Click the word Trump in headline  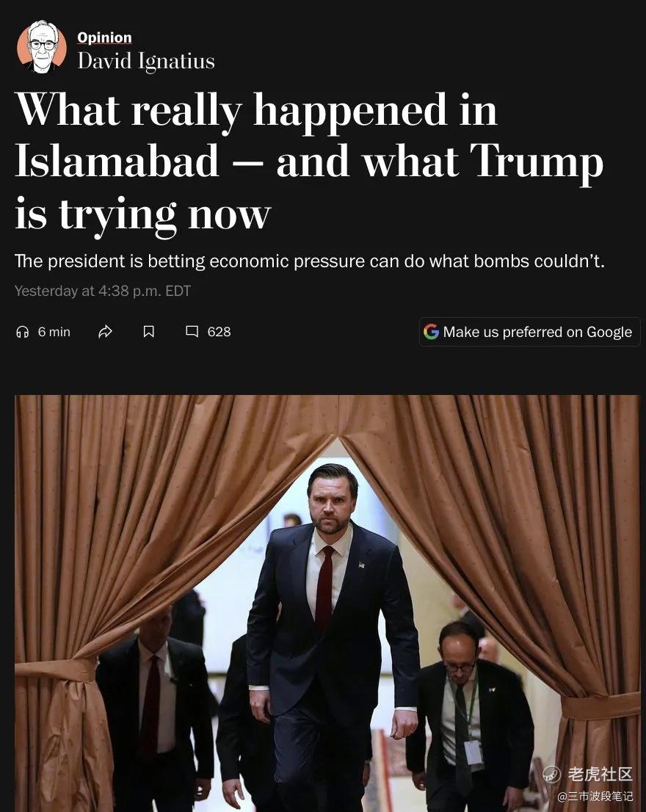tap(537, 162)
